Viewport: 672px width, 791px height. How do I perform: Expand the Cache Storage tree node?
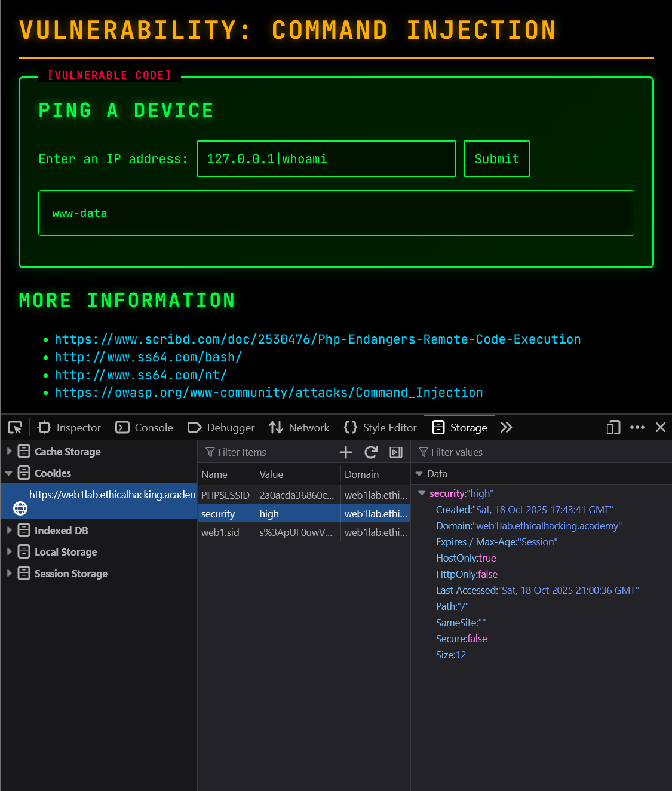tap(9, 452)
